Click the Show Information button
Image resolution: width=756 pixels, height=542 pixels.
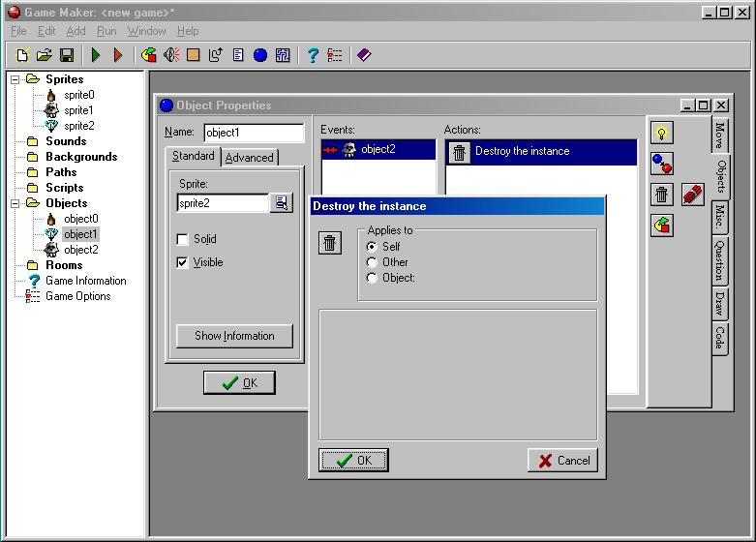234,336
